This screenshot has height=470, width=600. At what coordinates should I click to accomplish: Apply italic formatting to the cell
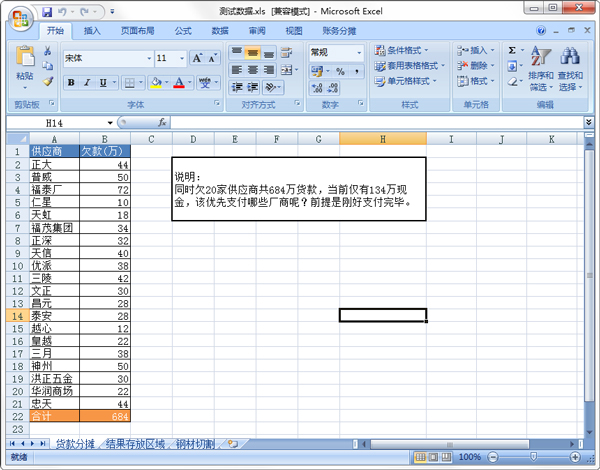pos(88,82)
